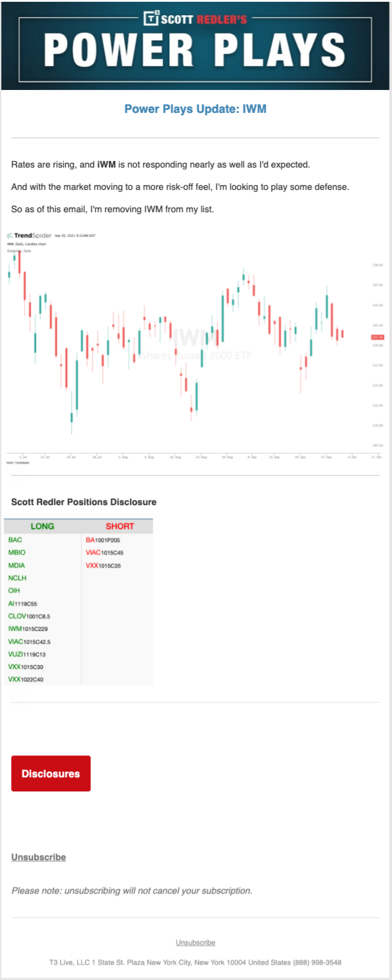Image resolution: width=392 pixels, height=980 pixels.
Task: Open the 'Power Plays Update: IWM' title
Action: 195,109
